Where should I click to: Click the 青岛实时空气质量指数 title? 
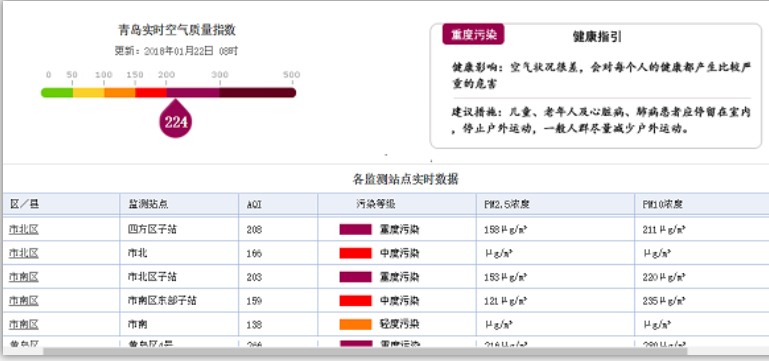pyautogui.click(x=177, y=30)
